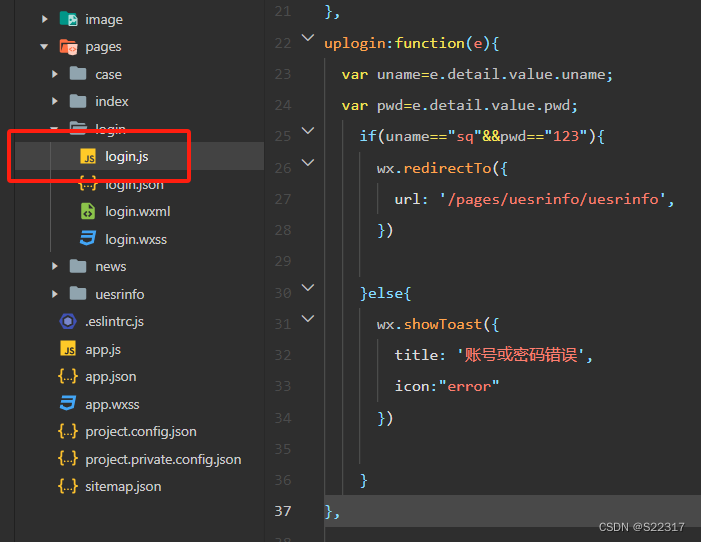The image size is (701, 542).
Task: Open app.json file
Action: pos(110,377)
